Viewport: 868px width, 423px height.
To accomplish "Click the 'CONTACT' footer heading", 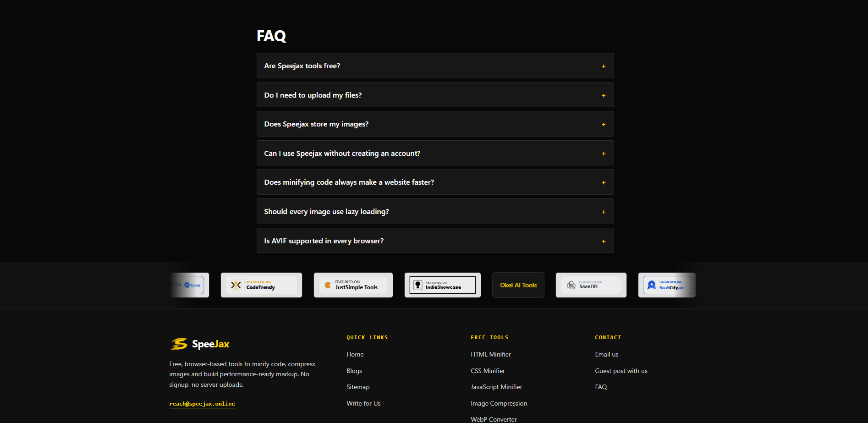I will pos(608,337).
